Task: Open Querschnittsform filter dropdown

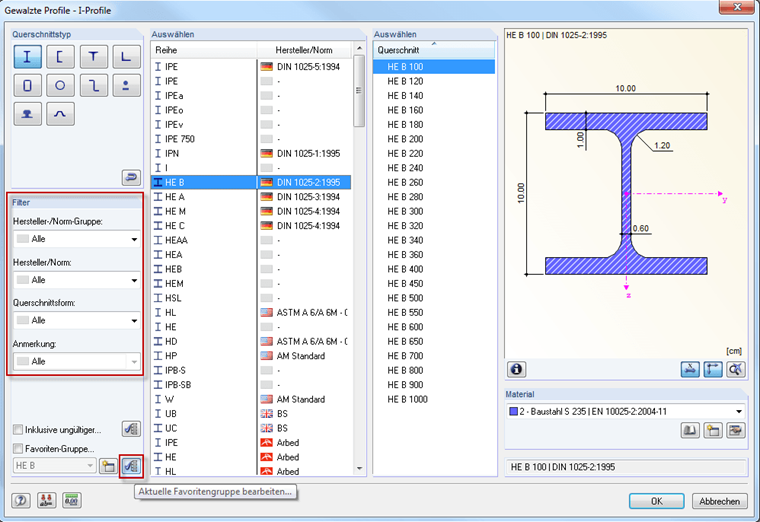Action: pyautogui.click(x=77, y=320)
